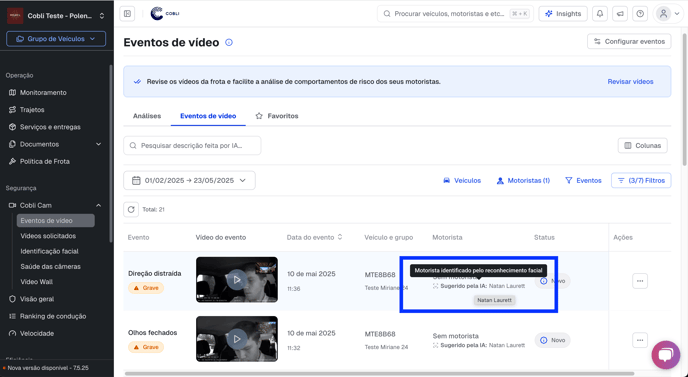Viewport: 688px width, 377px height.
Task: Click the Natan Laurett chip in the first row
Action: 494,300
